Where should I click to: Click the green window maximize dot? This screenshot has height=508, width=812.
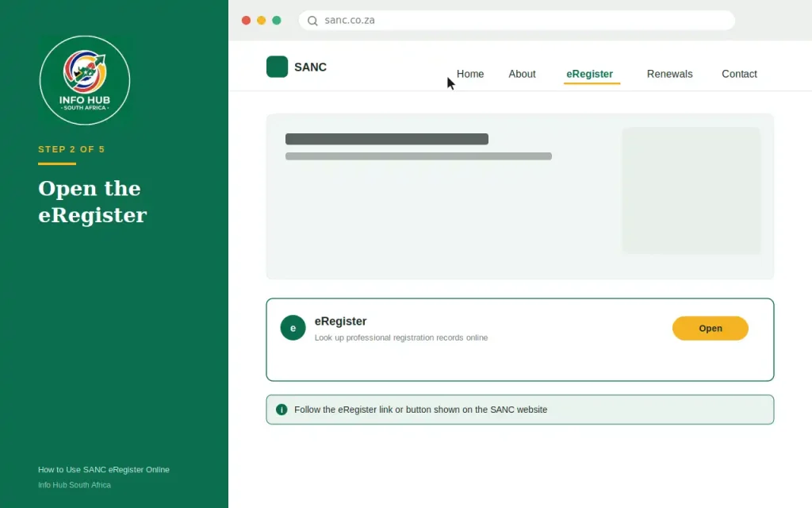277,20
